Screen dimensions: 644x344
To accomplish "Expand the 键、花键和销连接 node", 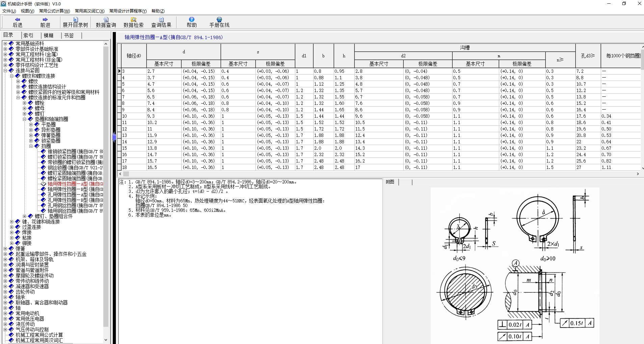I will (x=11, y=222).
